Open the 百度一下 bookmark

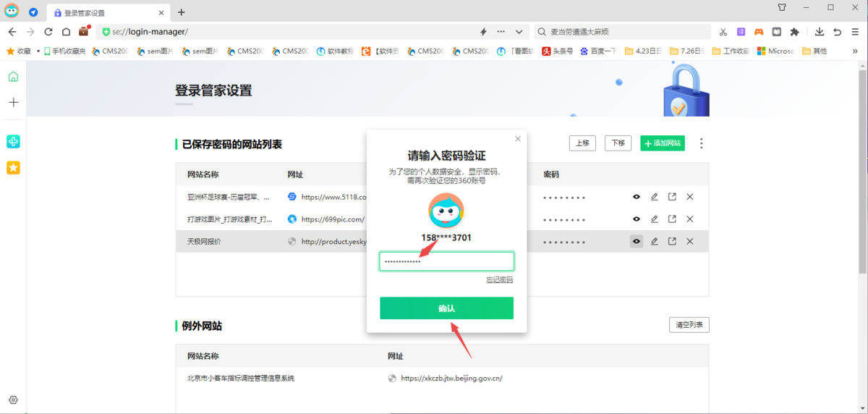click(x=598, y=51)
